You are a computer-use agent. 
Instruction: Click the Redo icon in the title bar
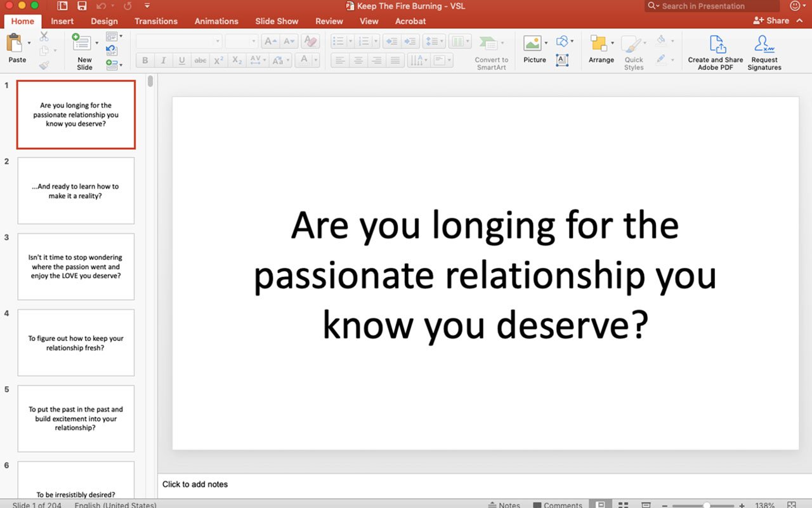pos(128,6)
